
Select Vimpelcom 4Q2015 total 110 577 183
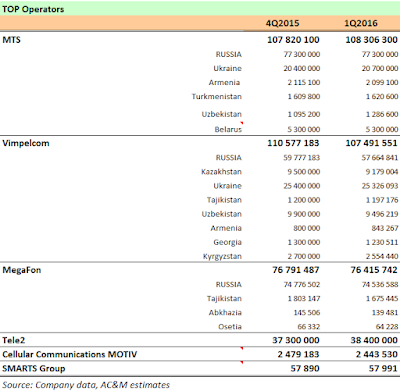(x=293, y=143)
